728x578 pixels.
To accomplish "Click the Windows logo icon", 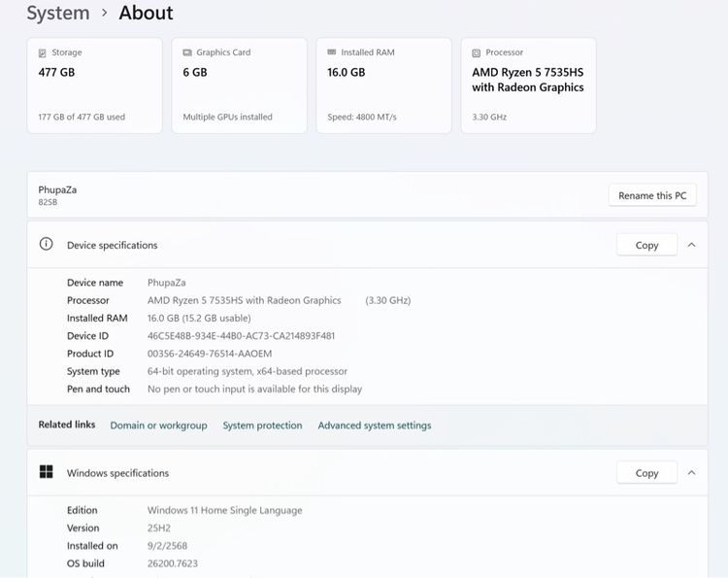I will [x=46, y=472].
